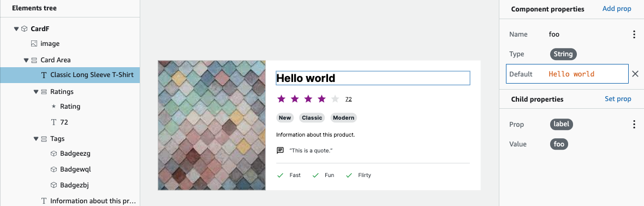Click the checkmark icon beside Flirty
This screenshot has width=644, height=206.
(x=349, y=175)
